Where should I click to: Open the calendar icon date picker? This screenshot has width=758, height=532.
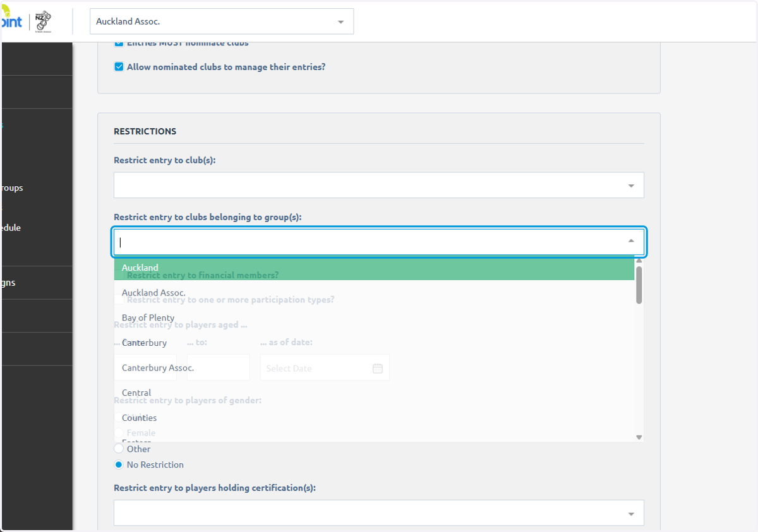(378, 368)
